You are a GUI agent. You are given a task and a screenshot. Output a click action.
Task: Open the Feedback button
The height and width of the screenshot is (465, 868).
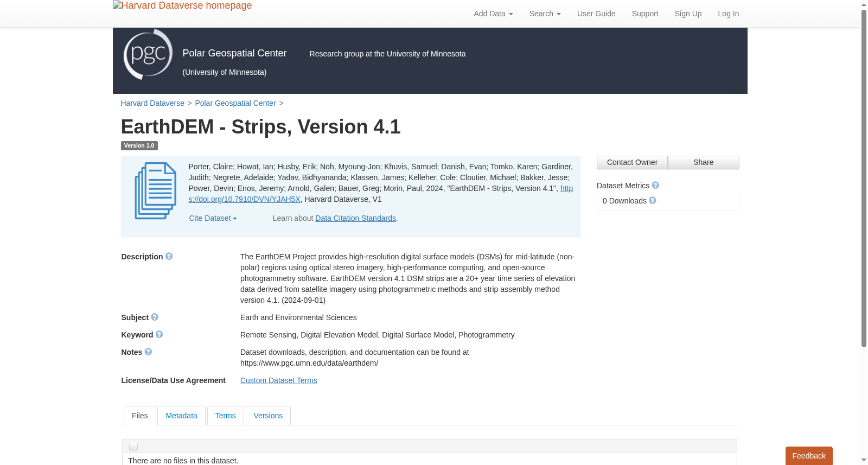[x=809, y=456]
